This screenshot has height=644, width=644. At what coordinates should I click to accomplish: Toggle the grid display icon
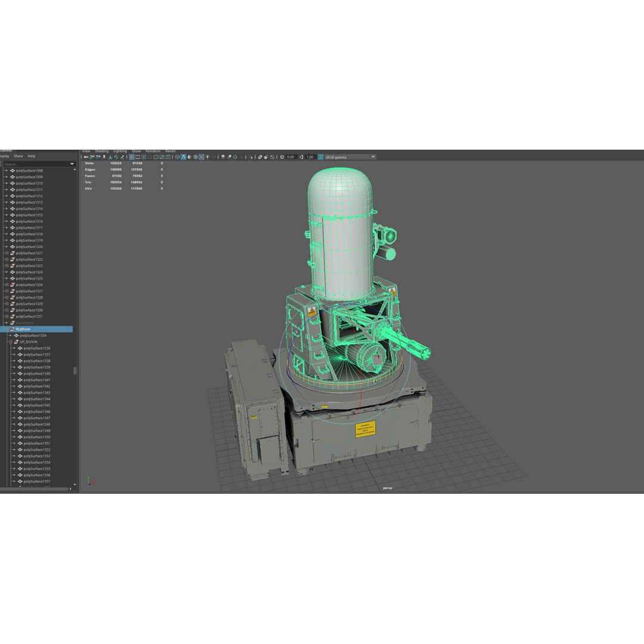[x=132, y=157]
